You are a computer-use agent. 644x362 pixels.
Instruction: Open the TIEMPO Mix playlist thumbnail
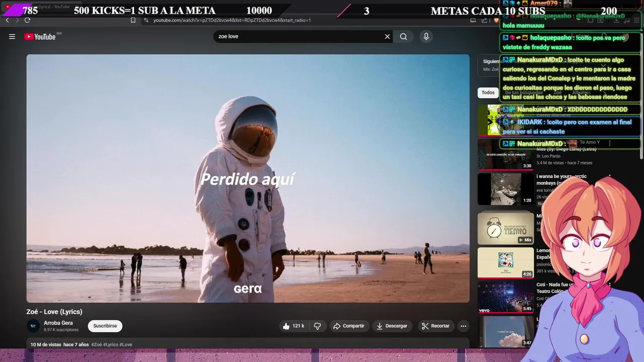pos(505,228)
